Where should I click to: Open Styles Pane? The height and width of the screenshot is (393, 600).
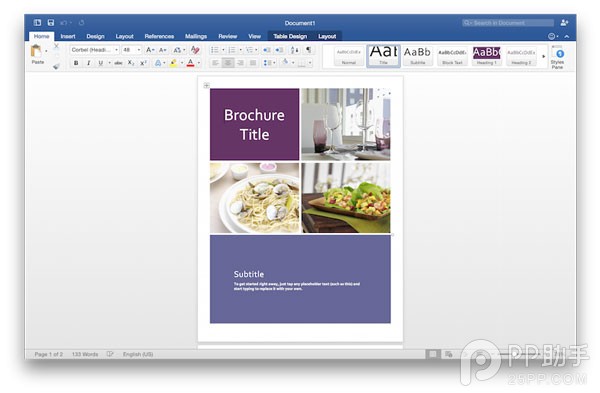pyautogui.click(x=557, y=57)
